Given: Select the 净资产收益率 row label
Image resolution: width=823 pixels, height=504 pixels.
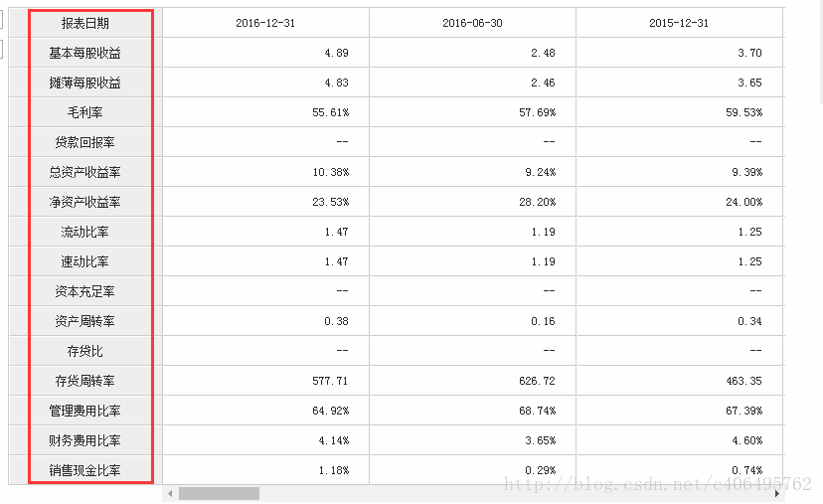Looking at the screenshot, I should click(85, 202).
